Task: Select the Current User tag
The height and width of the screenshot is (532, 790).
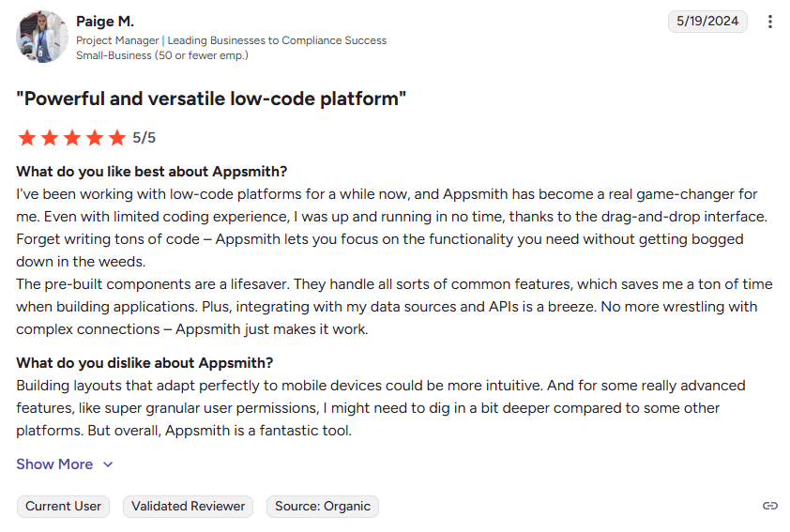Action: [x=63, y=507]
